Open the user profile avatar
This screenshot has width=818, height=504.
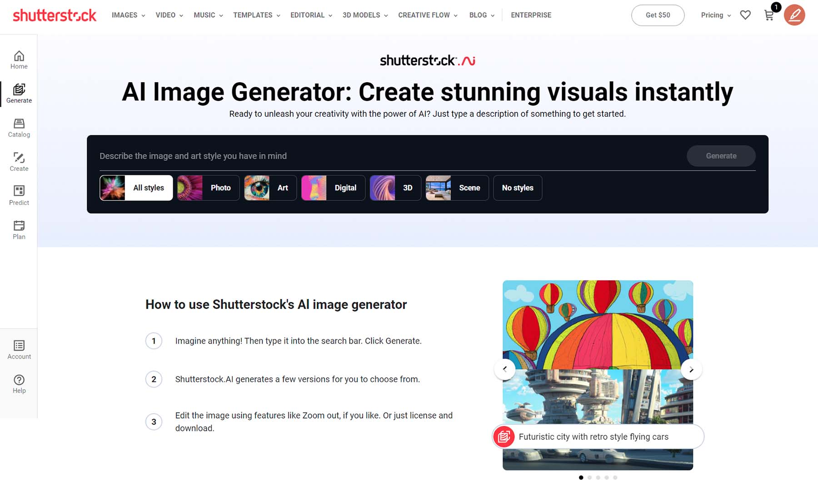(x=794, y=15)
